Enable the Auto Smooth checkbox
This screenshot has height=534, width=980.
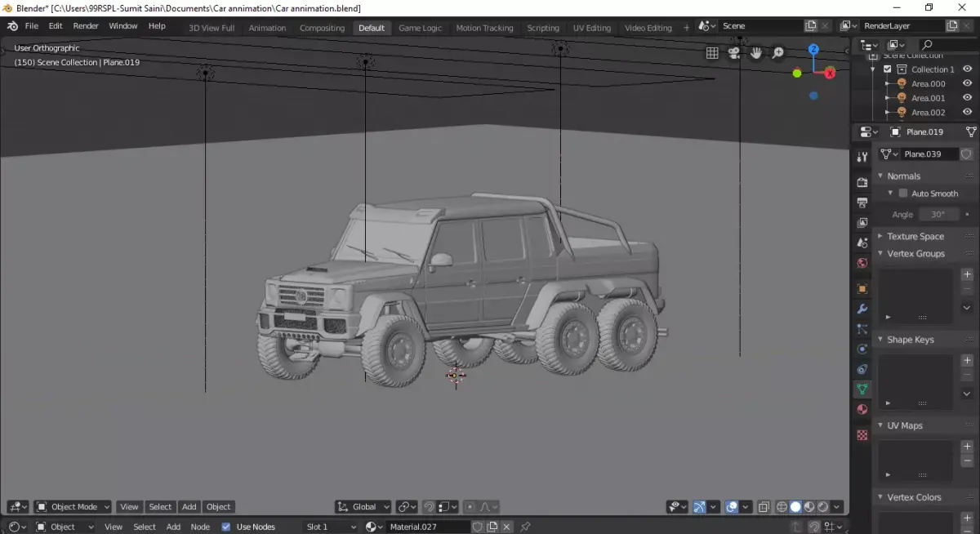pos(902,194)
